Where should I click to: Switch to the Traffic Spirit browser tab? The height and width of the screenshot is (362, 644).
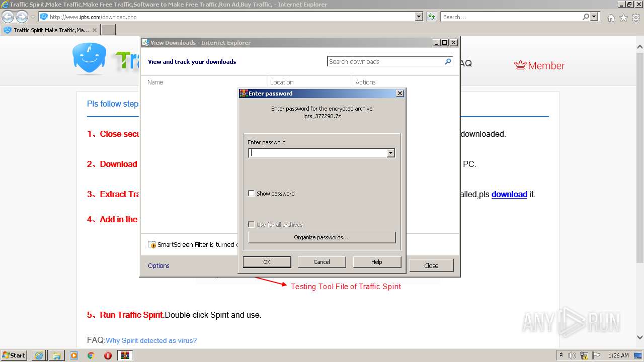50,30
